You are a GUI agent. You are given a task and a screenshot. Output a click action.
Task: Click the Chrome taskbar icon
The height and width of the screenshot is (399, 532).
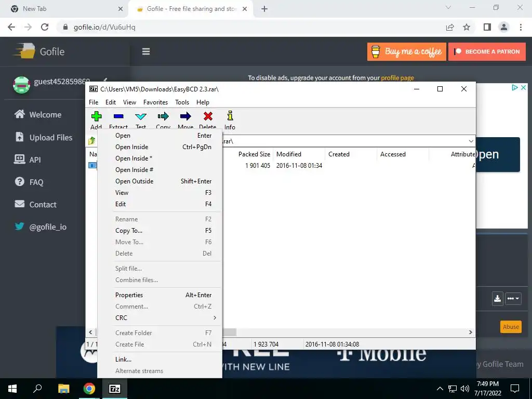click(89, 389)
